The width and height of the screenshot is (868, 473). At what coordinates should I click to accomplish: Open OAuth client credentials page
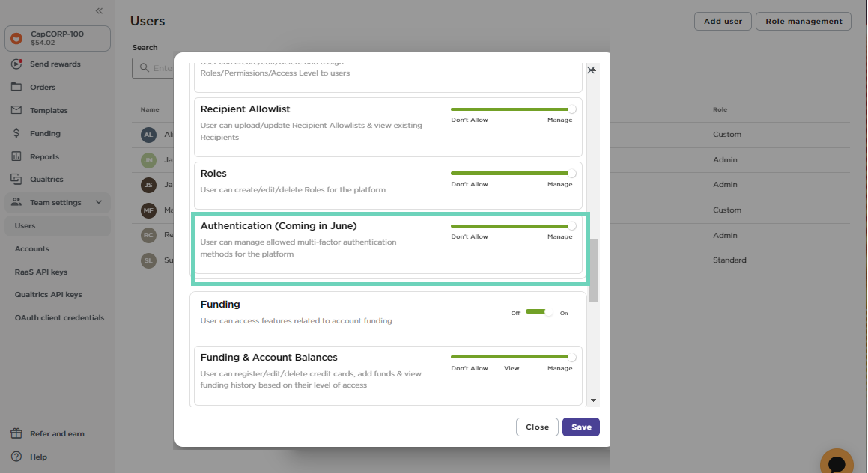coord(59,317)
